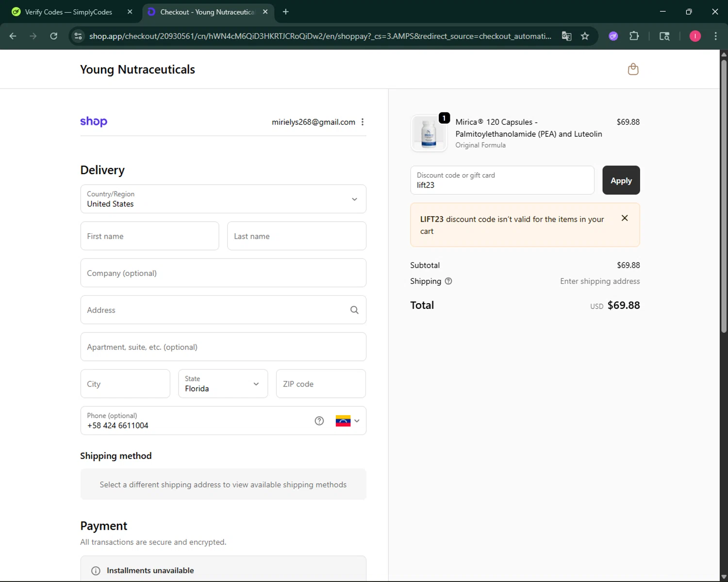Click the installments info icon
Screen dimensions: 728x582
[x=96, y=571]
